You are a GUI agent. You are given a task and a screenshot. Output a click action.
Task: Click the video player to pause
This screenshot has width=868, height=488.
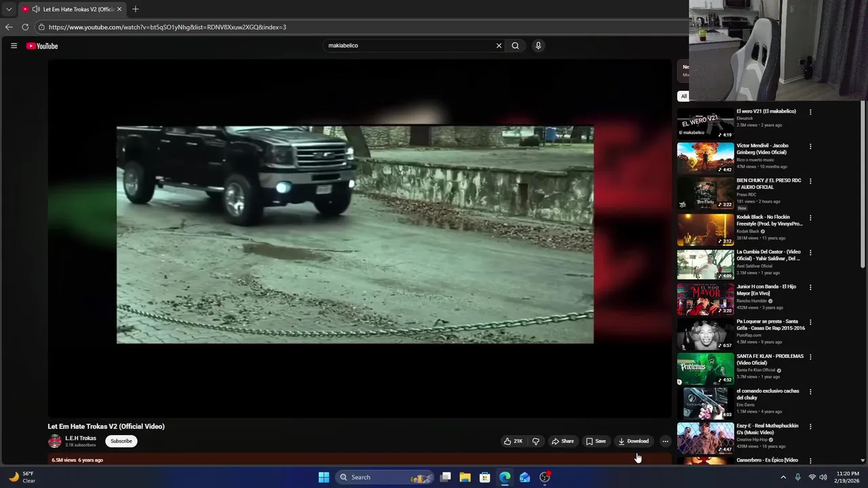[x=359, y=237]
